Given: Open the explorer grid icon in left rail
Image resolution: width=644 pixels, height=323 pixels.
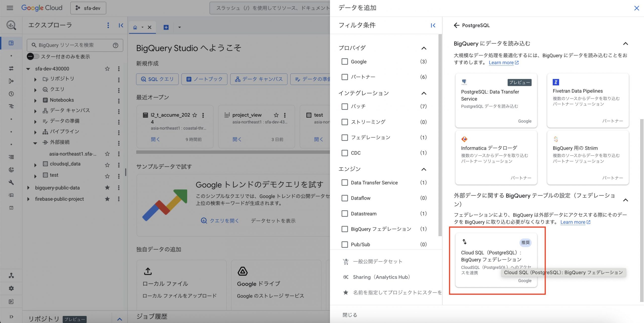Looking at the screenshot, I should pos(11,43).
